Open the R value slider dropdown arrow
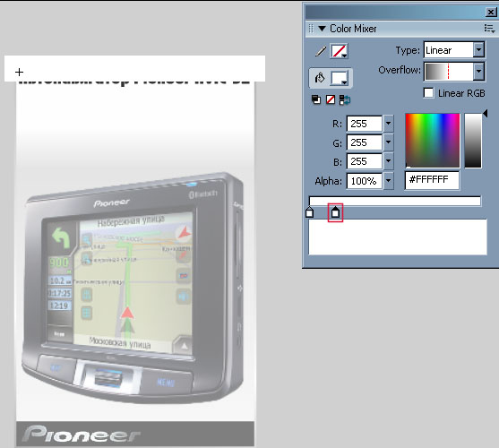 (388, 124)
